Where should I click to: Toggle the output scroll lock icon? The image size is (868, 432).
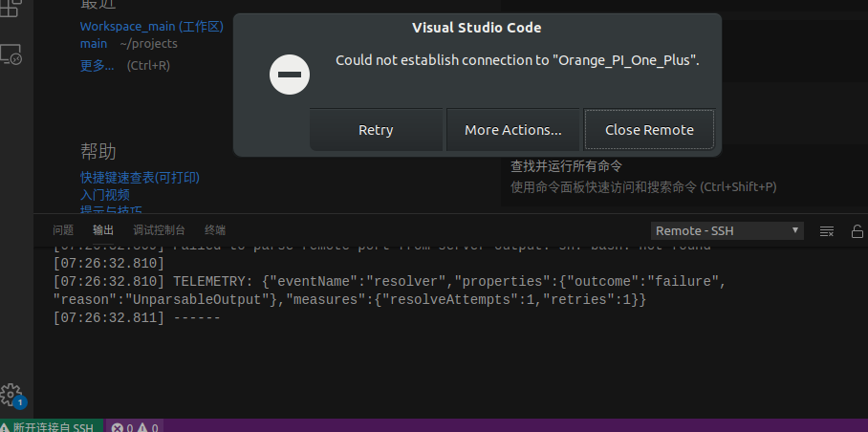coord(857,231)
